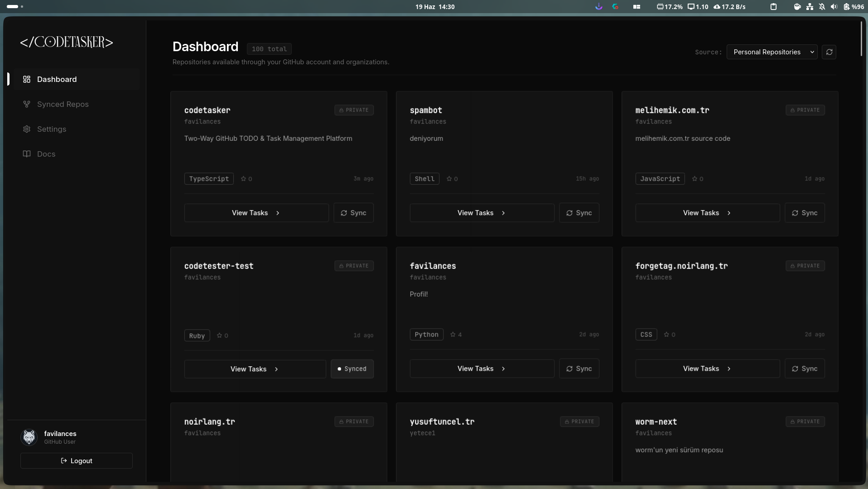The width and height of the screenshot is (868, 489).
Task: Click the spambot repository title
Action: pos(426,110)
